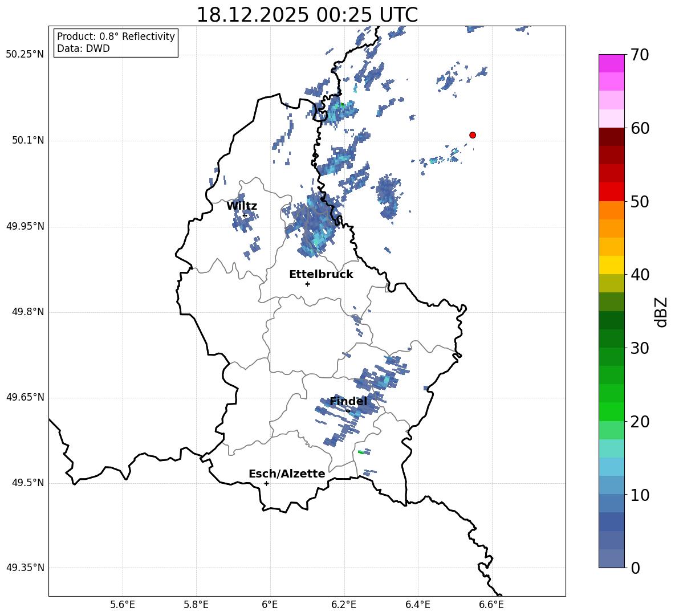This screenshot has height=616, width=675.
Task: Click the 5.6°E longitude label
Action: click(x=123, y=605)
